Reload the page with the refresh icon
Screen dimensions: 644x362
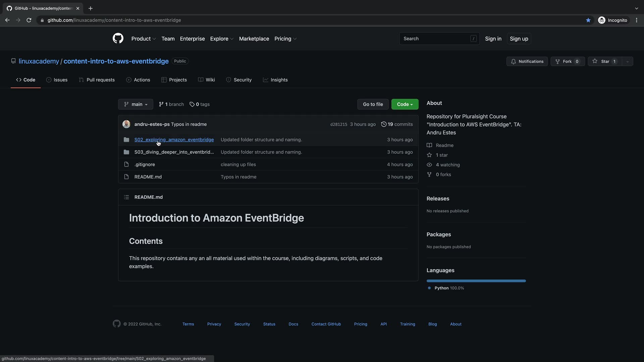(x=29, y=20)
